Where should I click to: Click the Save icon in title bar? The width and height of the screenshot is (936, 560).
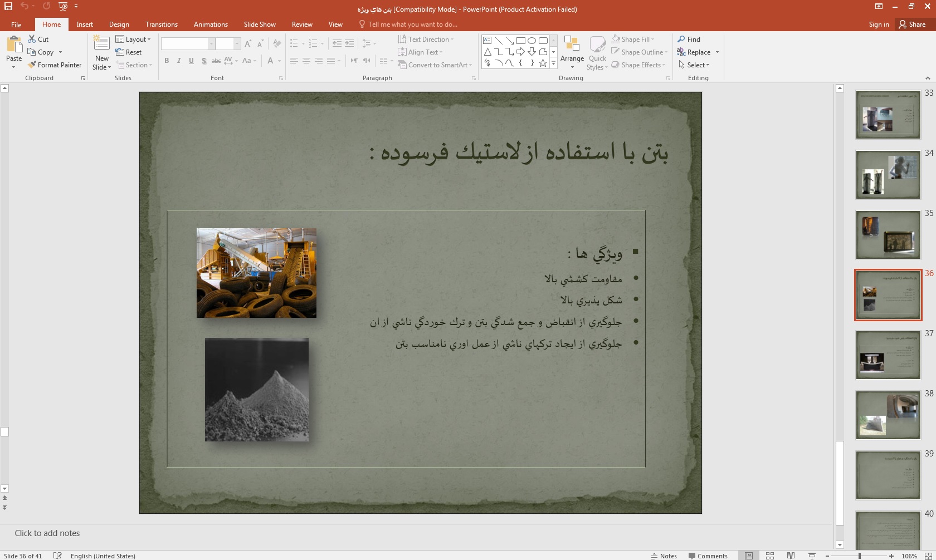tap(8, 6)
